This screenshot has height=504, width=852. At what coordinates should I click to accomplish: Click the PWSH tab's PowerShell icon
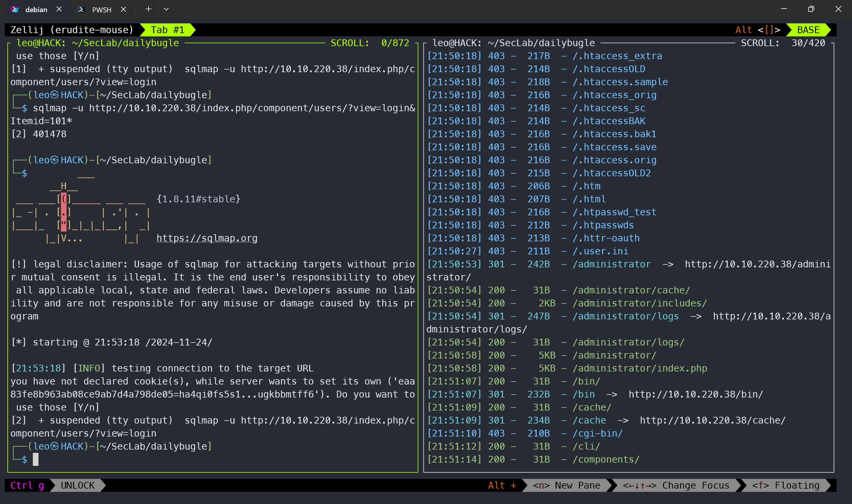[x=81, y=9]
